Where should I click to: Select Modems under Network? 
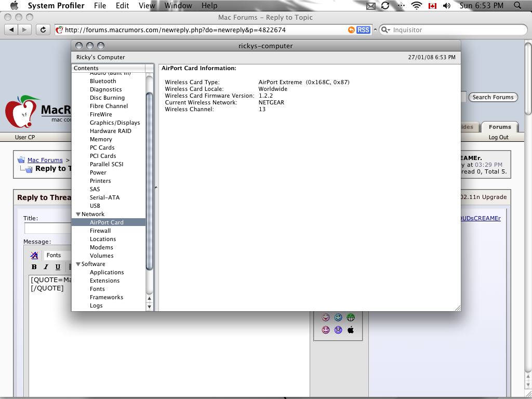click(x=101, y=247)
